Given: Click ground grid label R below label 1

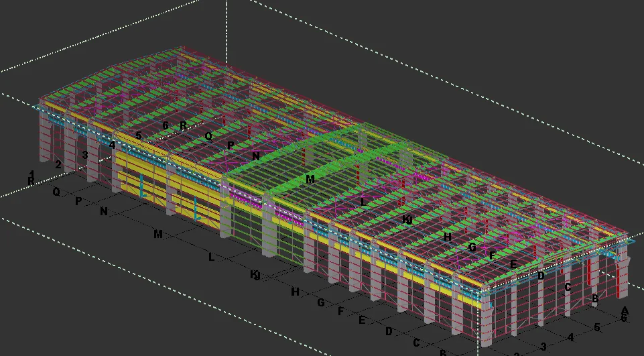Looking at the screenshot, I should [31, 181].
